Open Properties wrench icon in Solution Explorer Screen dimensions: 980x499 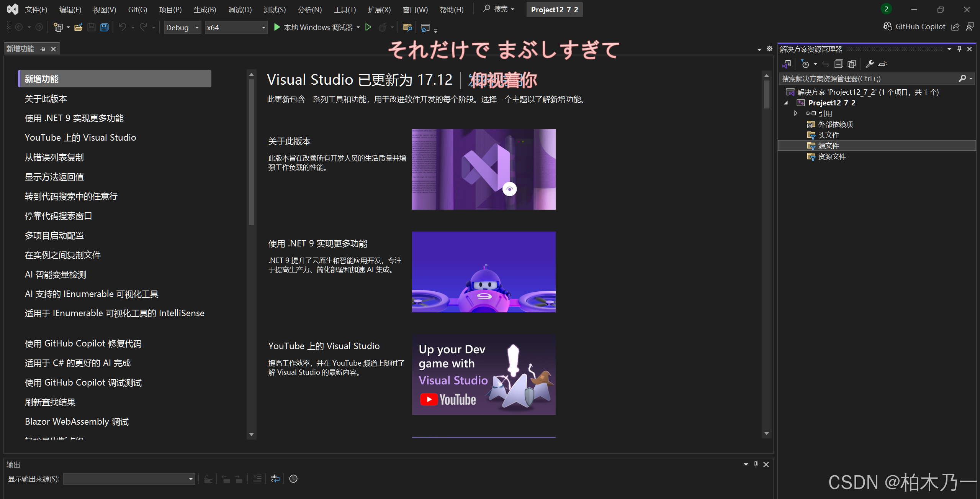[869, 64]
